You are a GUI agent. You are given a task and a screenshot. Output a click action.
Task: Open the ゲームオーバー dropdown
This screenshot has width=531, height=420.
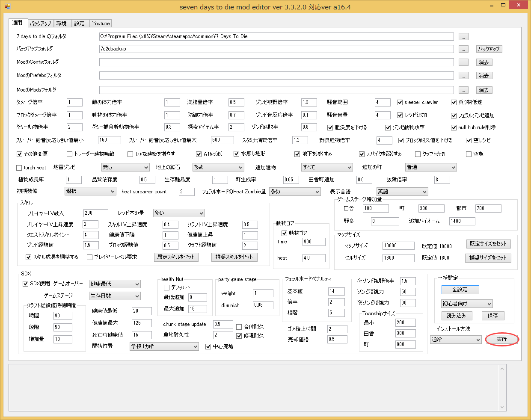pyautogui.click(x=115, y=284)
